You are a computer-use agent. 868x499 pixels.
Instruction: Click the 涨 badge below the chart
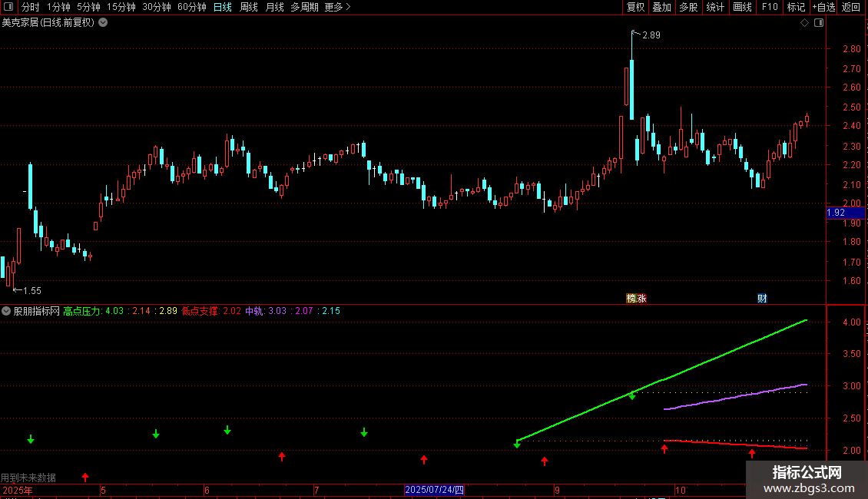(641, 298)
